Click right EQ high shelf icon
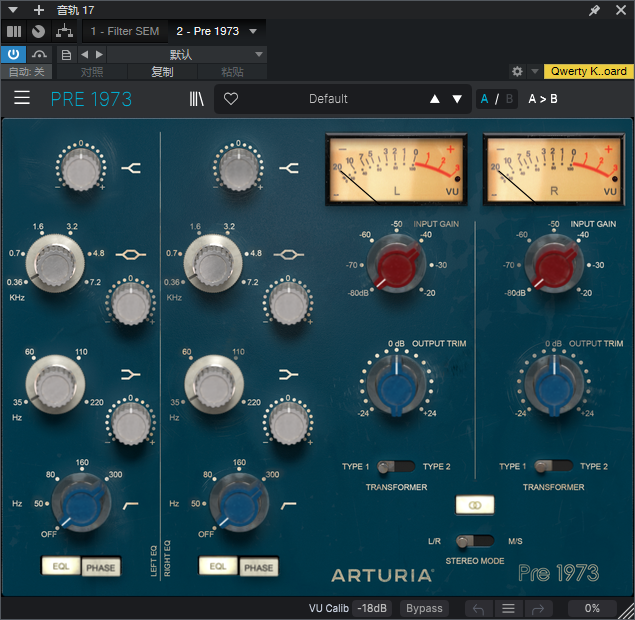 pyautogui.click(x=289, y=168)
